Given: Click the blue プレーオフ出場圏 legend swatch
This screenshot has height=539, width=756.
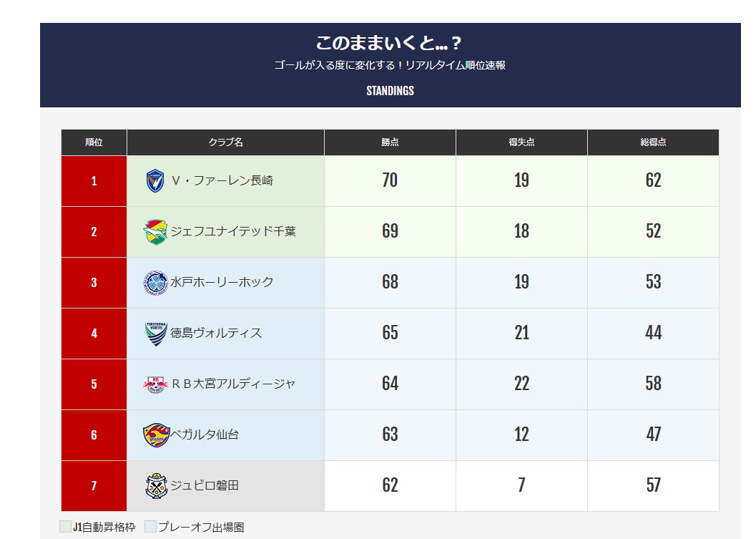Looking at the screenshot, I should point(150,527).
